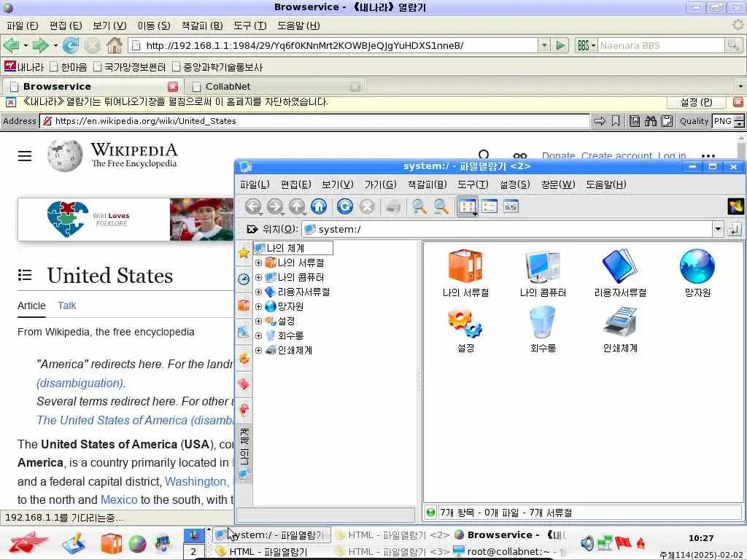Click the Browservice bookmark icon
Image resolution: width=747 pixels, height=560 pixels.
(x=616, y=121)
